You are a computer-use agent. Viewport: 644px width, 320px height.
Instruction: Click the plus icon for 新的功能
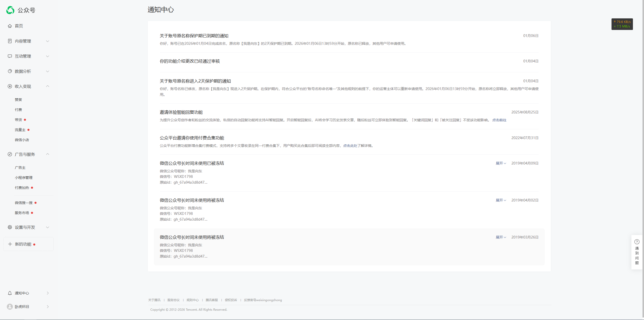(10, 244)
